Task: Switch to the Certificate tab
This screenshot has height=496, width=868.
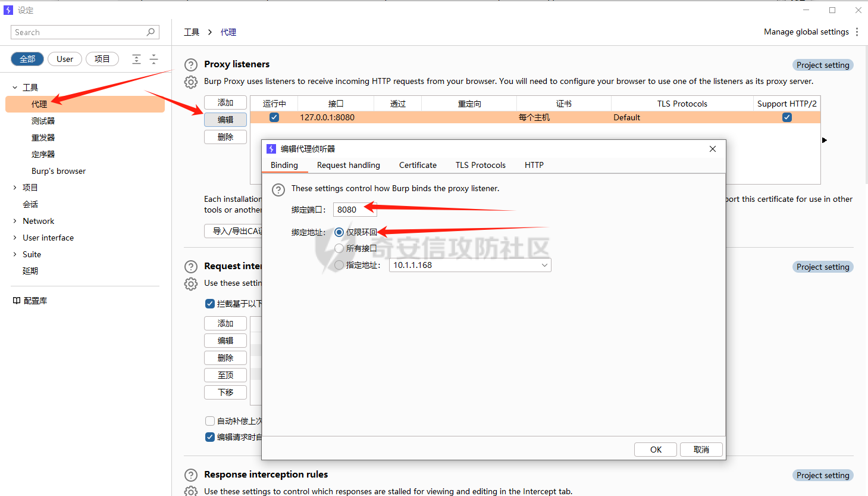Action: click(x=418, y=166)
